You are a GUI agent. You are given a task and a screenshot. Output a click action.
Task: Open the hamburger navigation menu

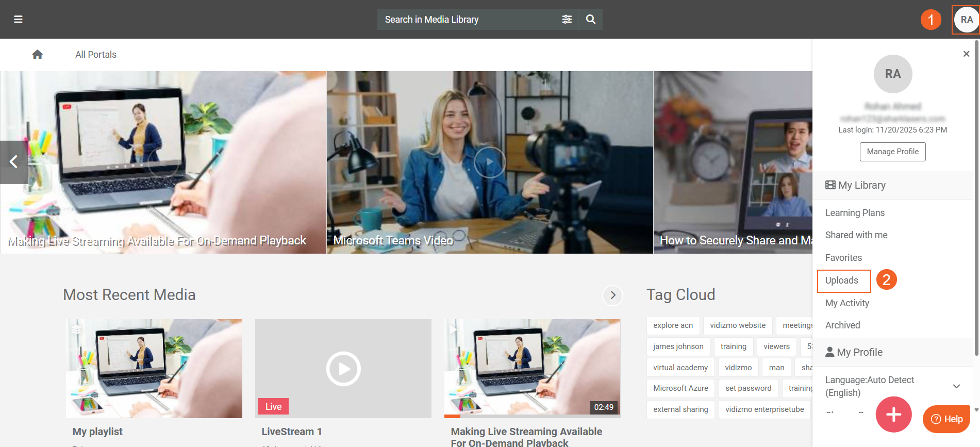click(x=18, y=20)
